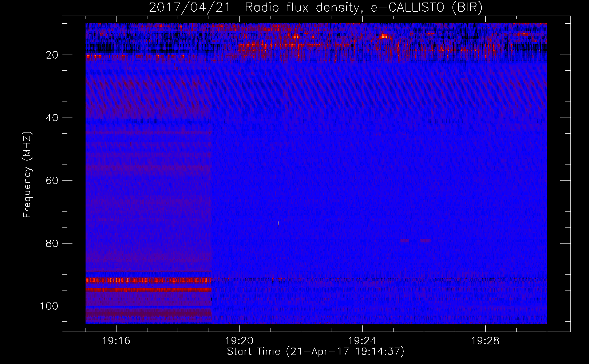Click the '100' frequency tick label
The height and width of the screenshot is (364, 589).
(x=49, y=306)
